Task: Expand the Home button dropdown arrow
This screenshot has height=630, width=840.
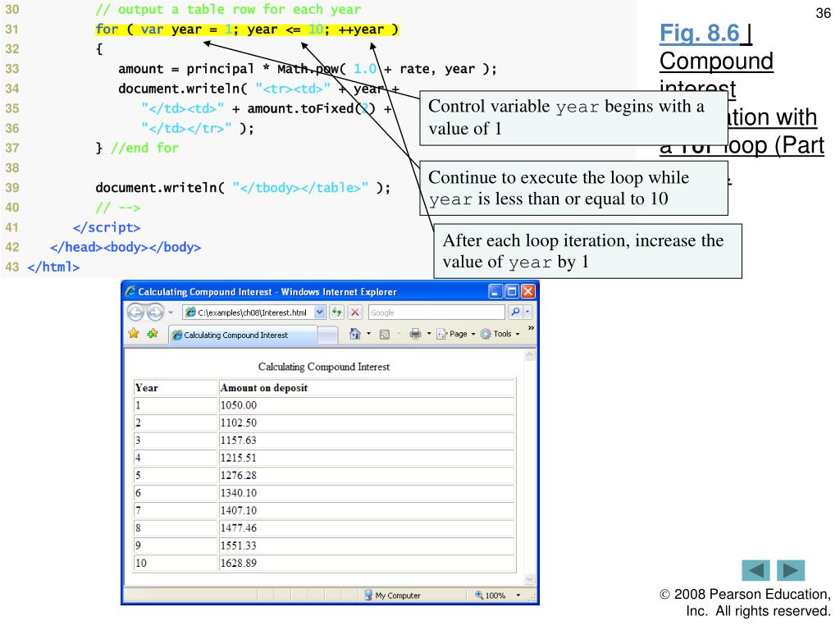Action: 368,334
